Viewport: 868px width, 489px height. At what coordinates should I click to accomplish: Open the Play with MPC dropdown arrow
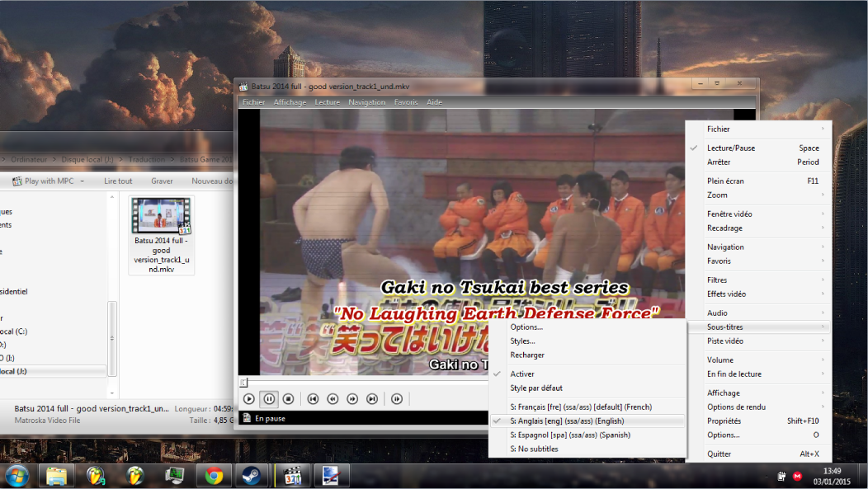click(x=83, y=181)
